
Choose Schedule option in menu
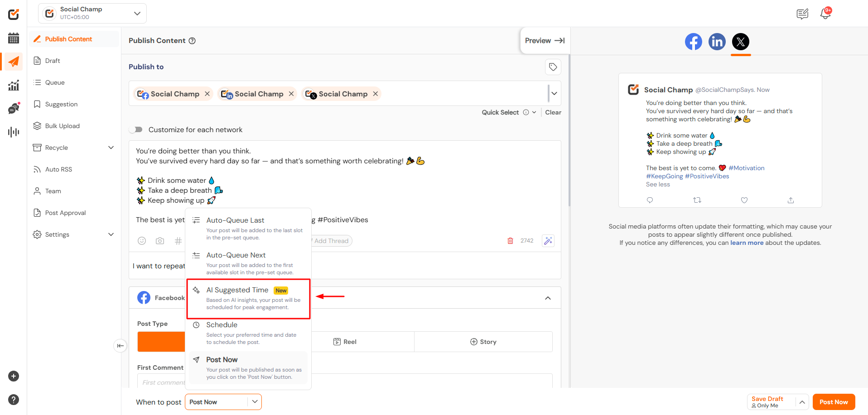point(248,333)
